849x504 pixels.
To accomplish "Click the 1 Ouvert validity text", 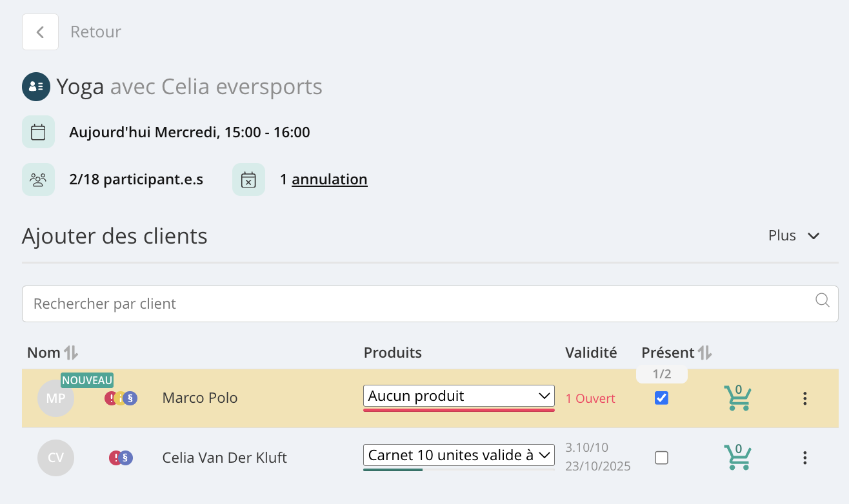I will (590, 398).
